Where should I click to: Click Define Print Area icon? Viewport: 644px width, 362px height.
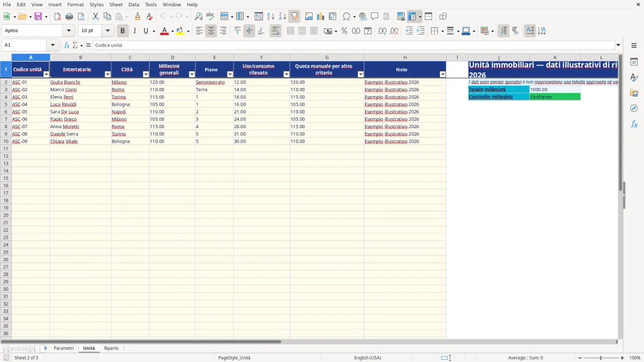[401, 16]
